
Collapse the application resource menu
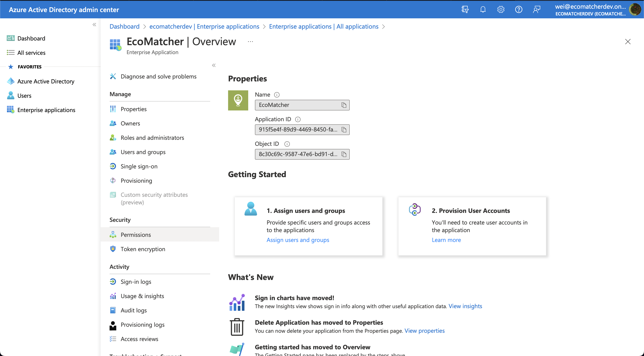tap(214, 65)
